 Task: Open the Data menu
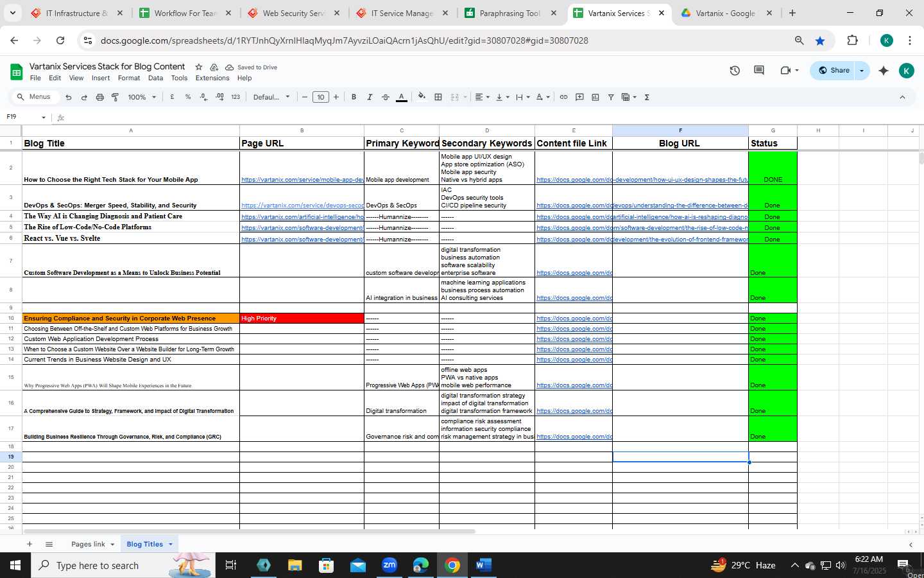point(155,78)
